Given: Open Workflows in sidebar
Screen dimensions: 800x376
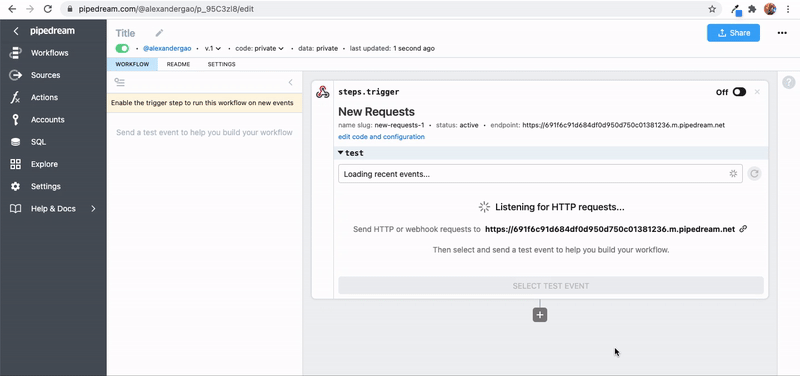Looking at the screenshot, I should pyautogui.click(x=49, y=53).
